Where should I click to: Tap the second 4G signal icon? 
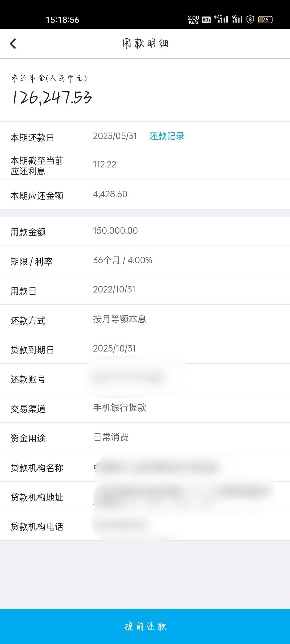pos(237,19)
